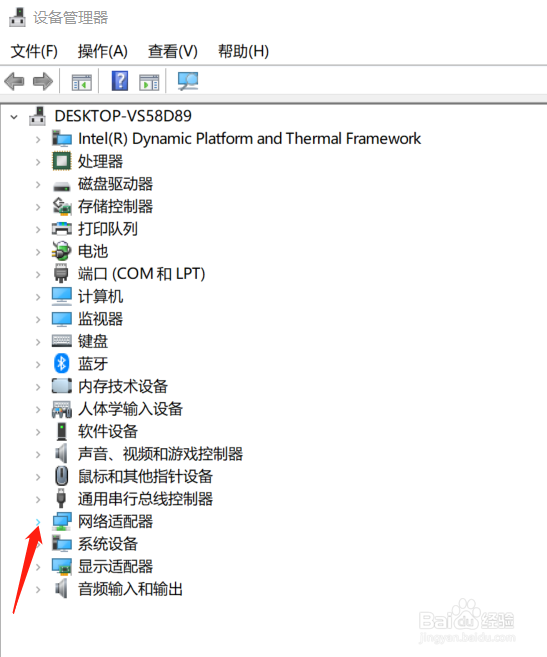The image size is (547, 657).
Task: Click the 人体学输入设备 icon
Action: tap(62, 409)
